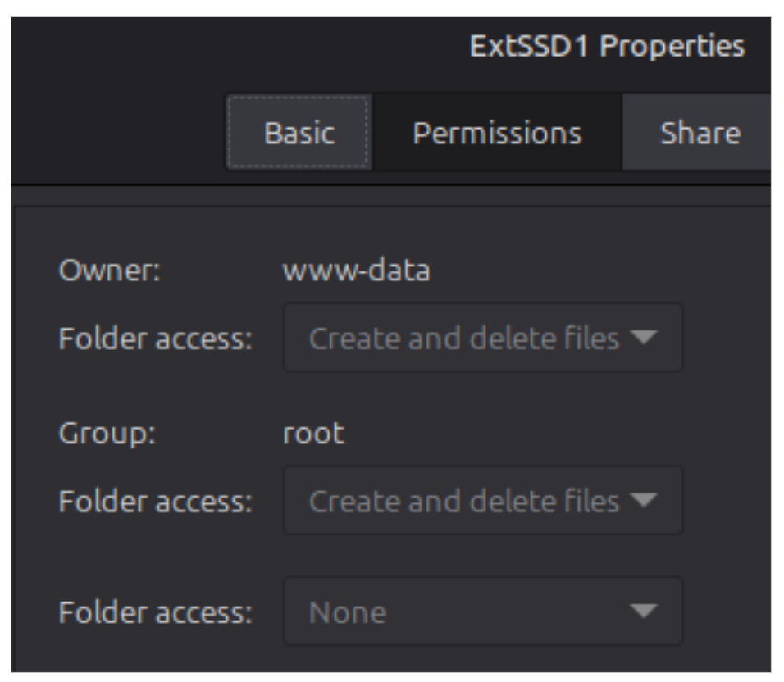
Task: Select the root group name
Action: [313, 434]
